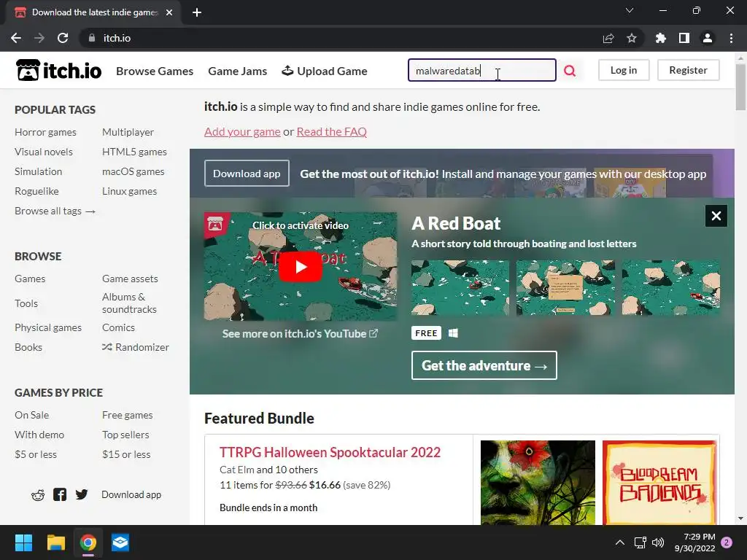
Task: Open the Chrome profile avatar icon
Action: click(x=708, y=38)
